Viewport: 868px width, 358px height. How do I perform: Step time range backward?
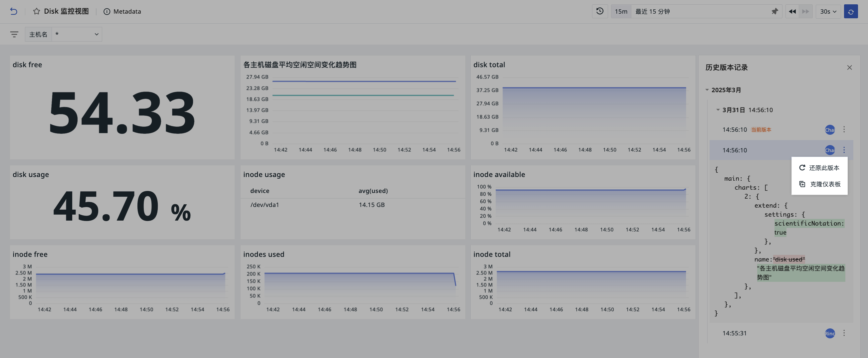tap(792, 11)
